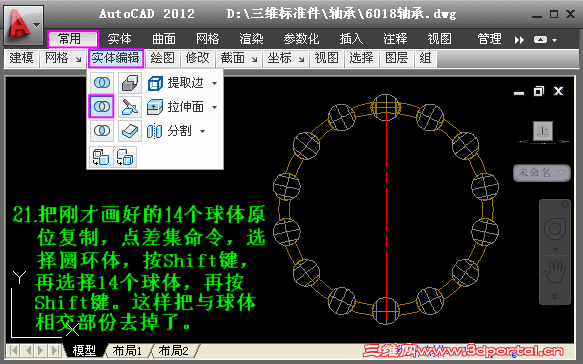Viewport: 583px width, 364px height.
Task: Open the unnamed UCS dropdown
Action: [x=542, y=173]
